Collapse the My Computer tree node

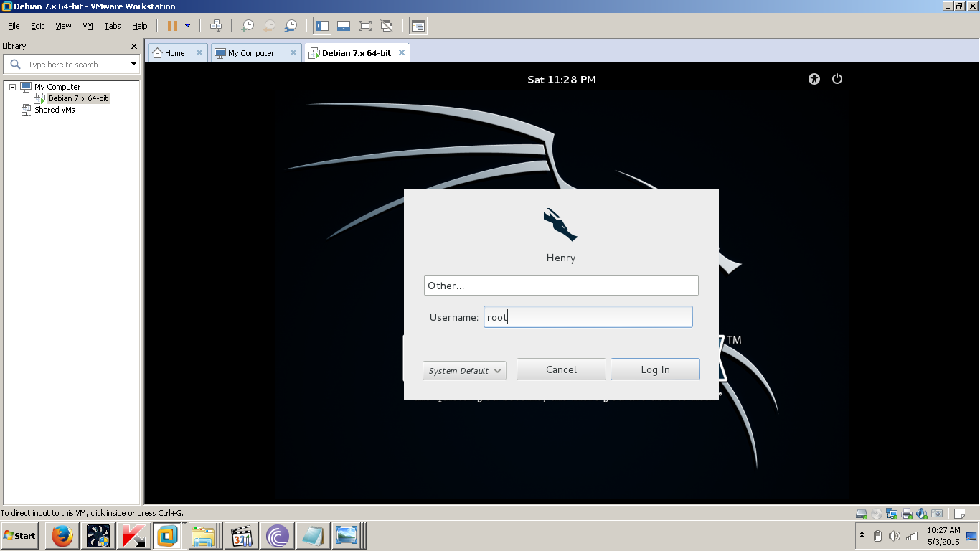[12, 87]
